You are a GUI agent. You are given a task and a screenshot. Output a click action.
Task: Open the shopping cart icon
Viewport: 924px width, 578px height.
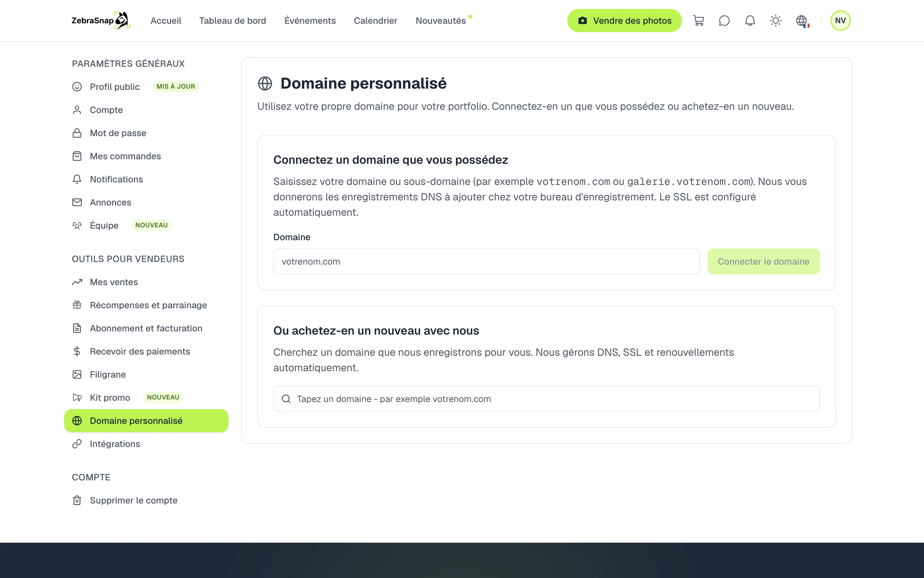tap(698, 21)
